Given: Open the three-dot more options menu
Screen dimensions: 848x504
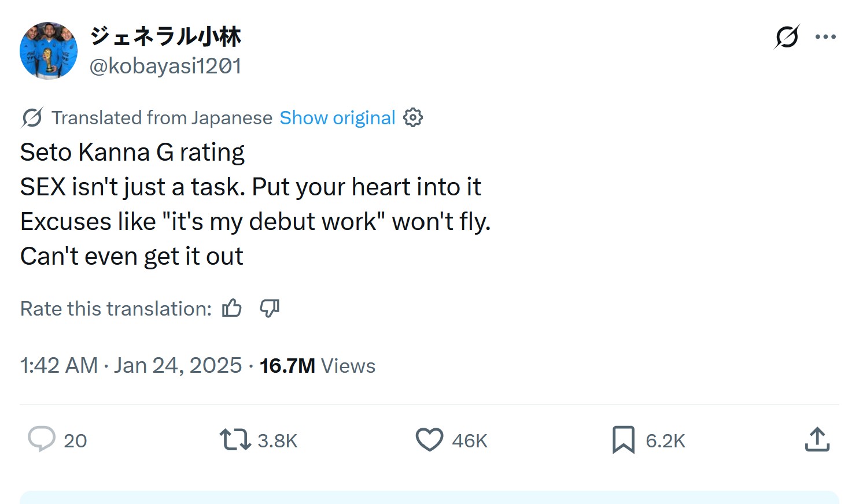Looking at the screenshot, I should [x=825, y=37].
